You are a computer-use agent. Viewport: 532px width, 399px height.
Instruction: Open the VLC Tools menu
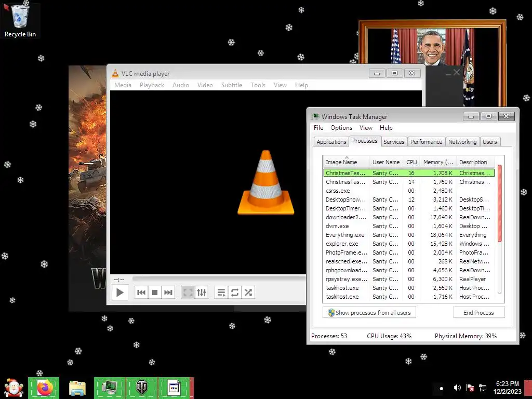(258, 85)
